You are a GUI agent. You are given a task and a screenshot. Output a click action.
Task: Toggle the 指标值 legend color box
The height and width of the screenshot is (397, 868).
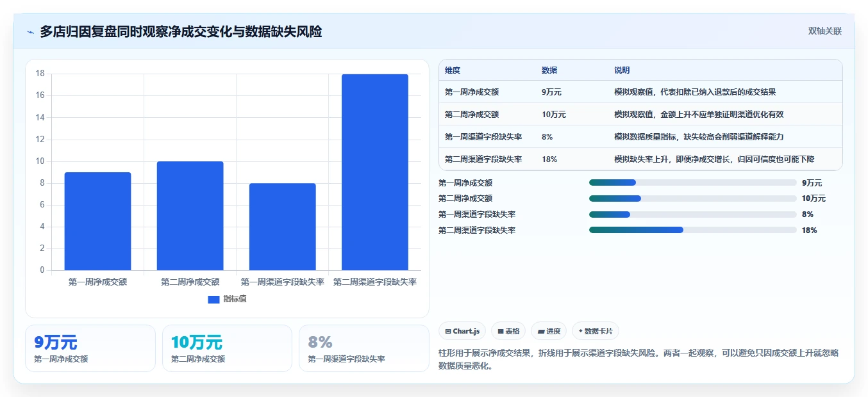tap(213, 299)
